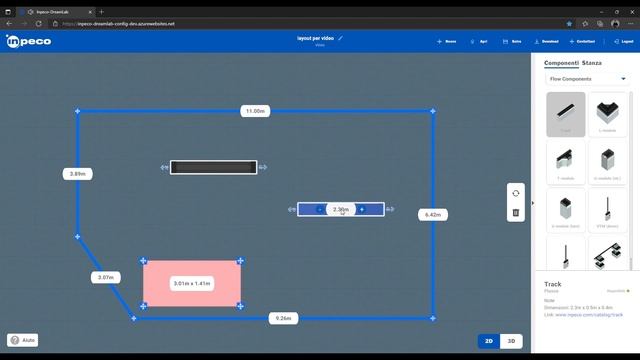Click the plus button on selected track
This screenshot has width=640, height=360.
(362, 209)
